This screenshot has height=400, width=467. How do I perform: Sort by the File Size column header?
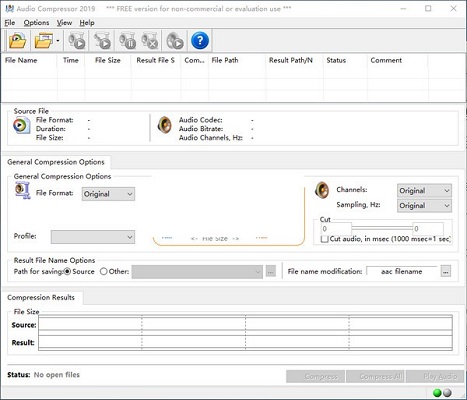point(108,60)
